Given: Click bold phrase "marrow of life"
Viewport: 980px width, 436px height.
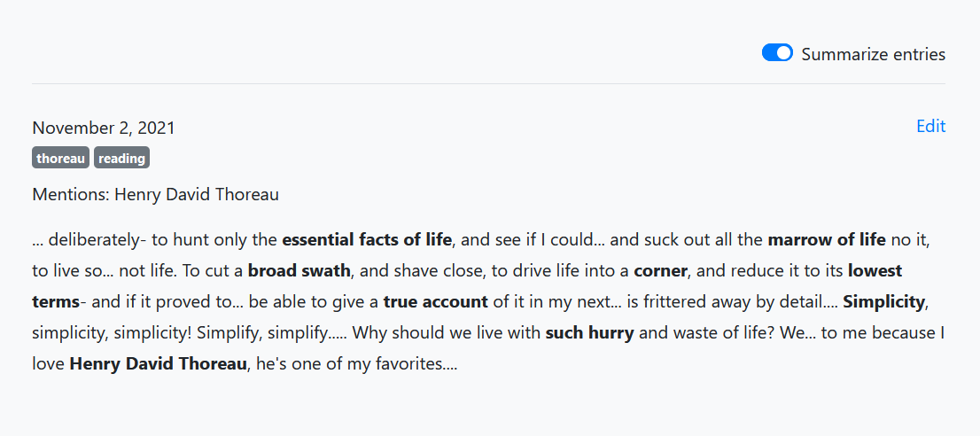Looking at the screenshot, I should (826, 239).
